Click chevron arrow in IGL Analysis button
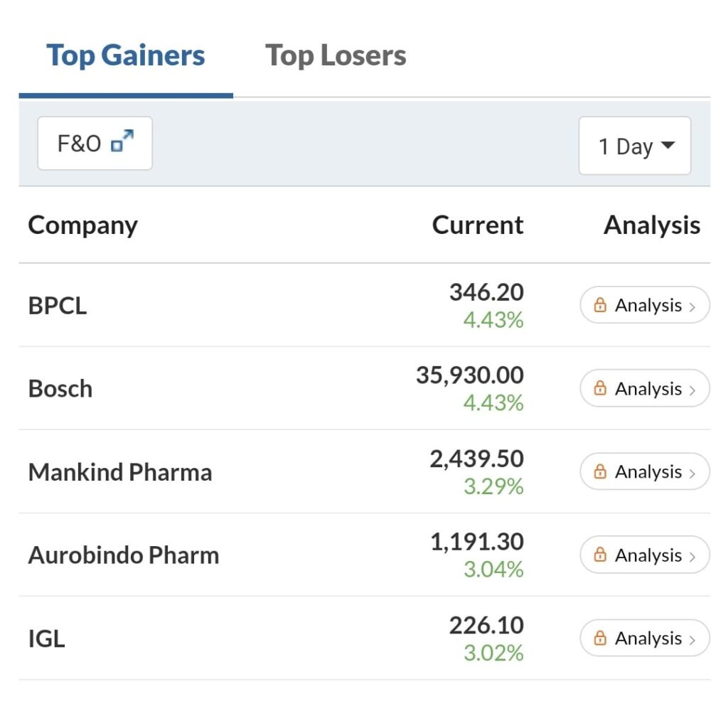This screenshot has height=716, width=728. pyautogui.click(x=692, y=640)
